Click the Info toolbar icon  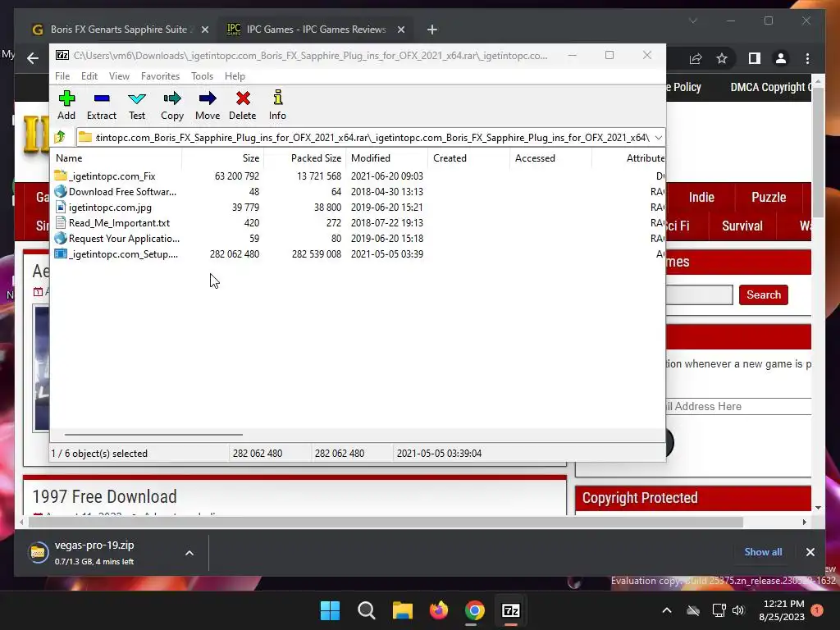coord(277,105)
